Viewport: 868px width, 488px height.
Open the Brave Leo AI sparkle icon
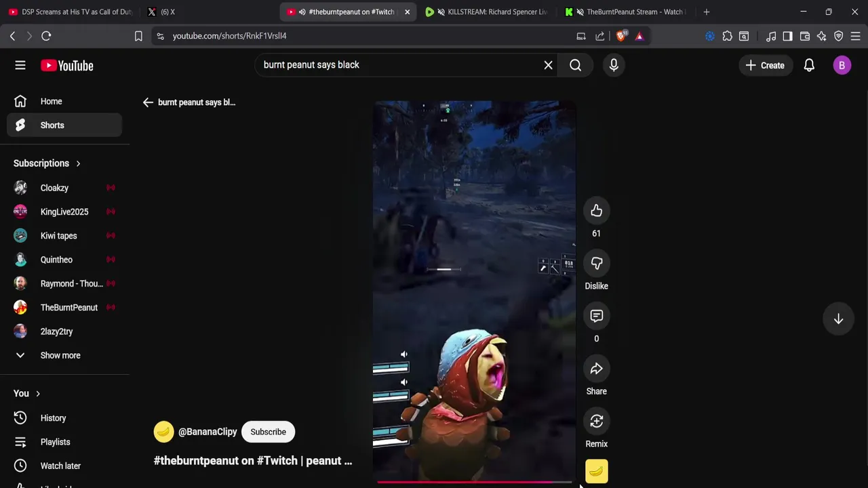[822, 36]
